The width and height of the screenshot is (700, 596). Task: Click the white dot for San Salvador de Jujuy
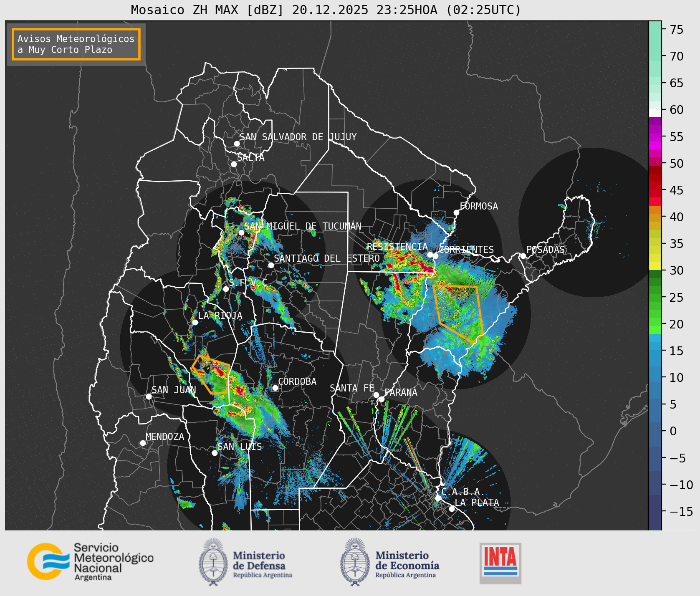(237, 144)
